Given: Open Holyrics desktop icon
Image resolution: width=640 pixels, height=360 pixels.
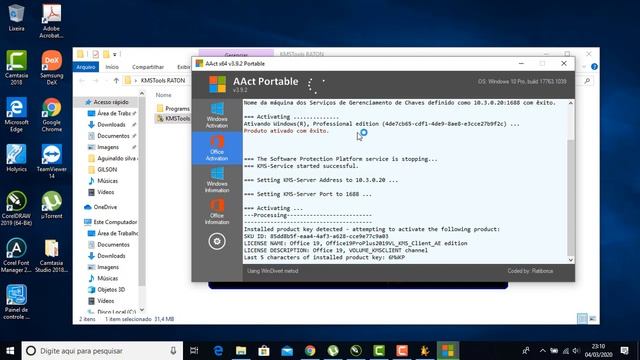Looking at the screenshot, I should pyautogui.click(x=16, y=158).
